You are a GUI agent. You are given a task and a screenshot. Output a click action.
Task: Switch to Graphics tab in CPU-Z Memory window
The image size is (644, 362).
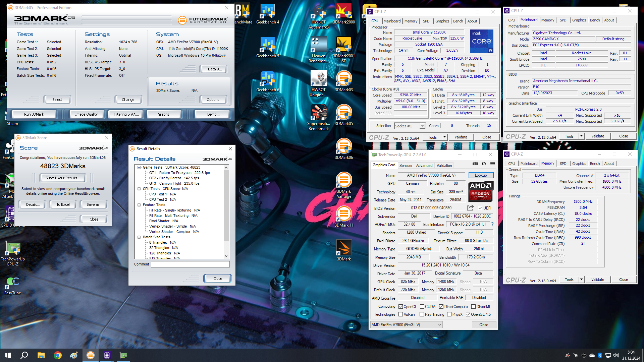click(x=579, y=164)
